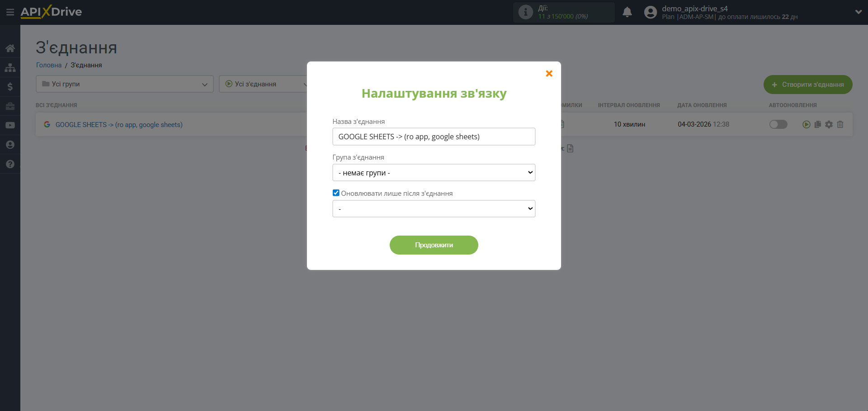Screen dimensions: 868x411
Task: Open the notifications bell
Action: pos(627,12)
